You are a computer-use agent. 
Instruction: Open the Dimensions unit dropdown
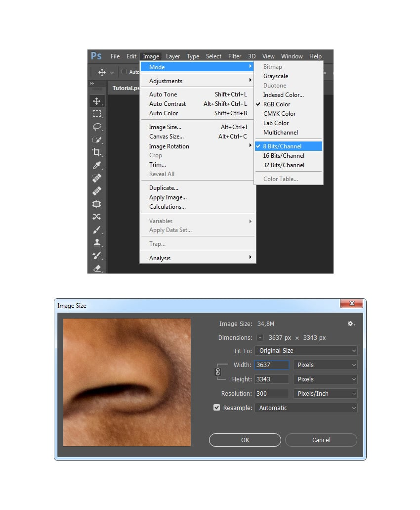point(260,338)
